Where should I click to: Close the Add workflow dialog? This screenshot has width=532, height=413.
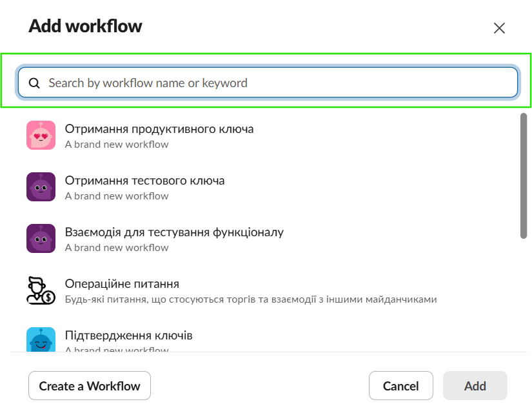pos(499,28)
